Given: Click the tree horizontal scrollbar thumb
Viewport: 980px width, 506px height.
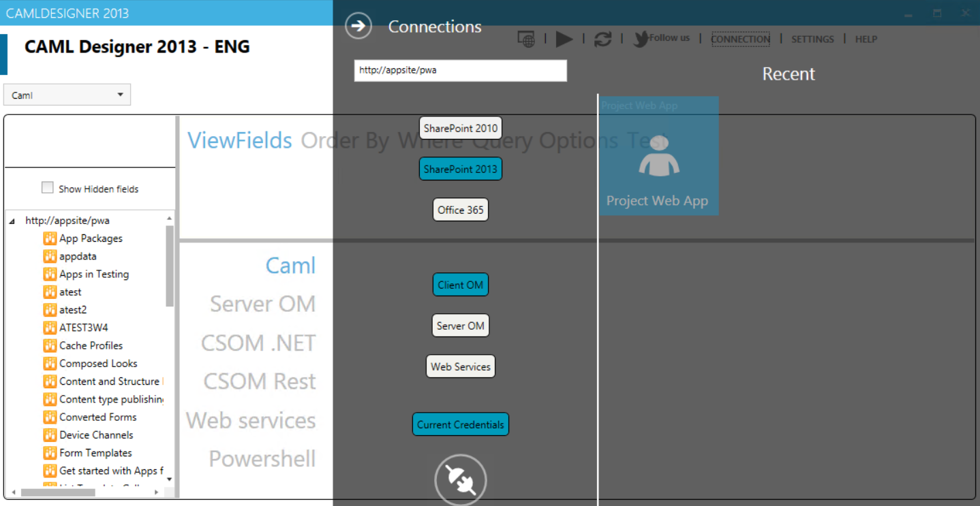Looking at the screenshot, I should click(58, 492).
